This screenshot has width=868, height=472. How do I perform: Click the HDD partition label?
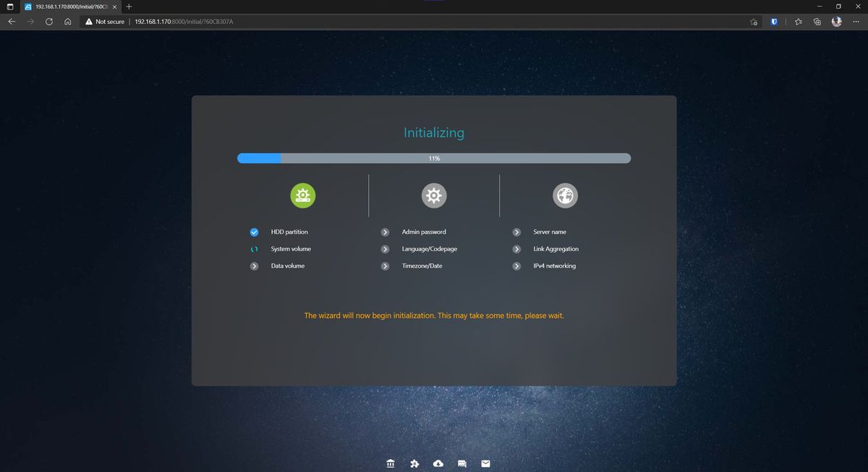pyautogui.click(x=289, y=232)
